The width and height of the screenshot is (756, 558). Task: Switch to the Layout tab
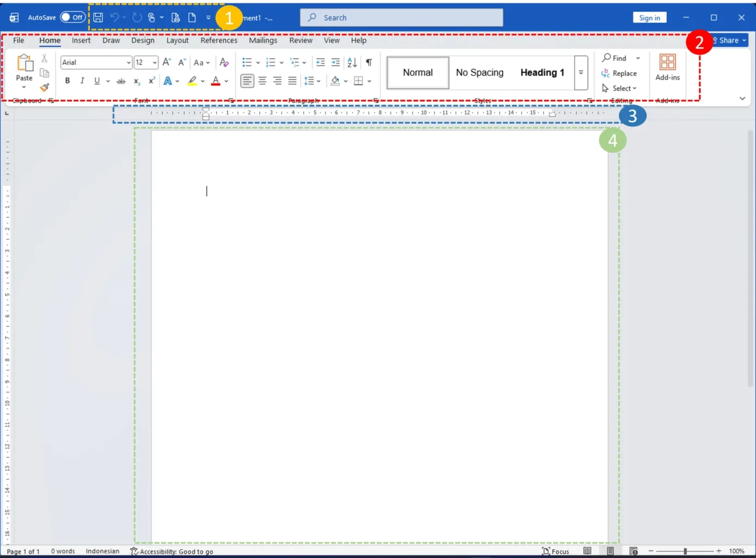tap(177, 40)
